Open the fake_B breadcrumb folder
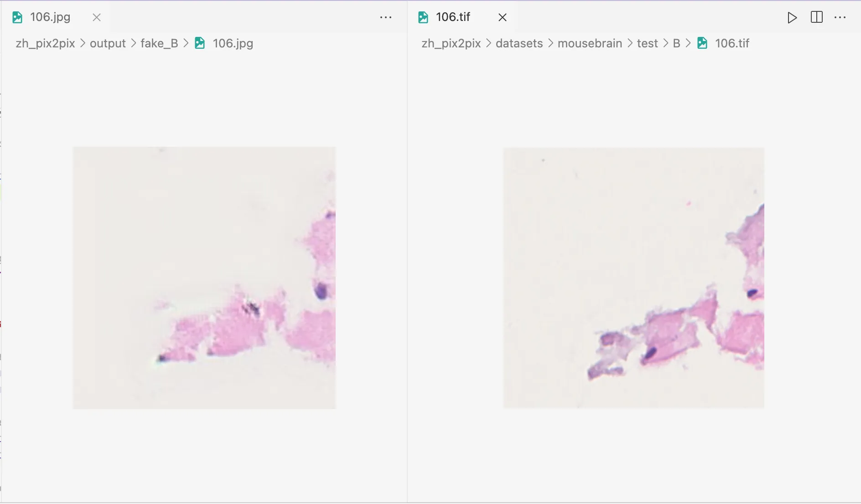The width and height of the screenshot is (861, 504). click(159, 43)
